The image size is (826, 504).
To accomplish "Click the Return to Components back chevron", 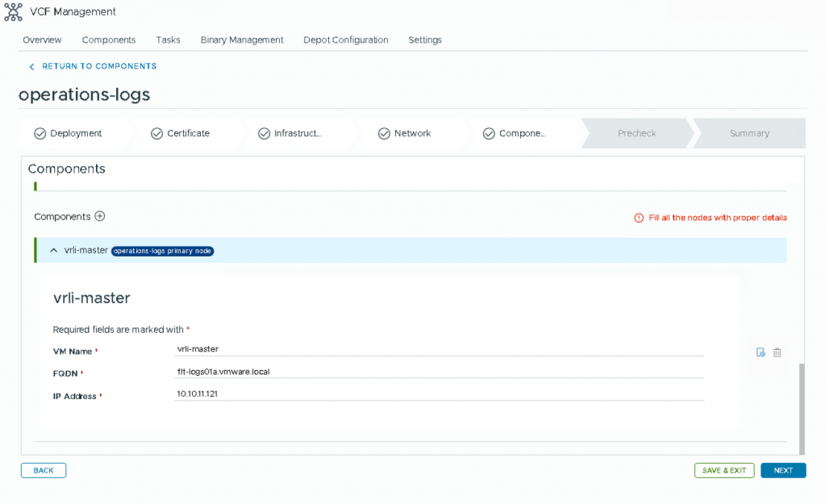I will click(31, 67).
